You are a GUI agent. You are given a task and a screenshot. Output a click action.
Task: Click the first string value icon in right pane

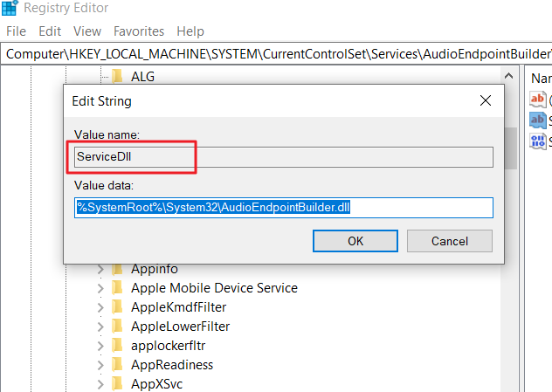pyautogui.click(x=538, y=100)
